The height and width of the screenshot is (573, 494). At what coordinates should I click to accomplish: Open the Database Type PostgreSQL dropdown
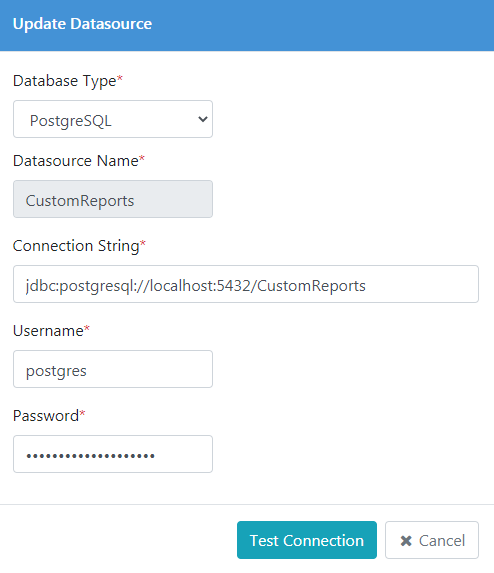(113, 119)
